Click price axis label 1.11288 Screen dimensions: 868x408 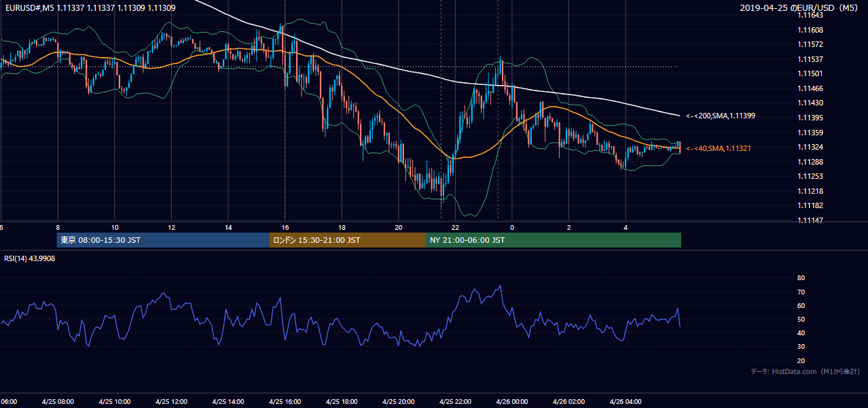pos(810,162)
